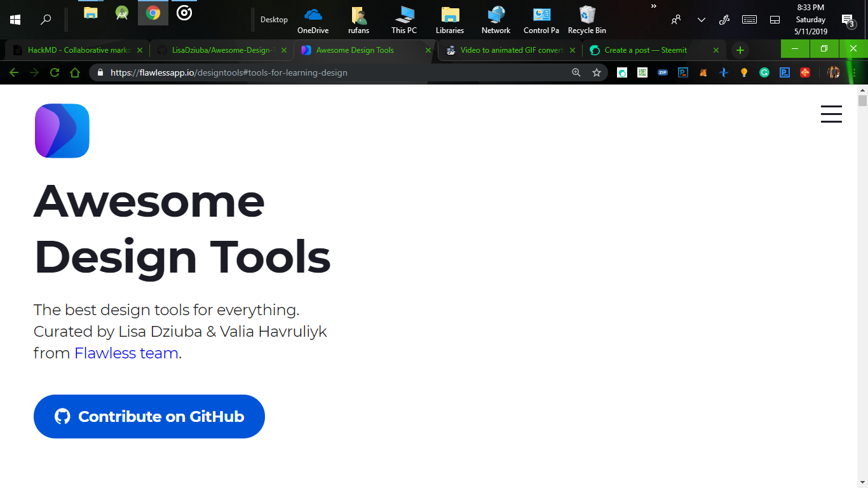Open the Flawless team link

coord(126,353)
